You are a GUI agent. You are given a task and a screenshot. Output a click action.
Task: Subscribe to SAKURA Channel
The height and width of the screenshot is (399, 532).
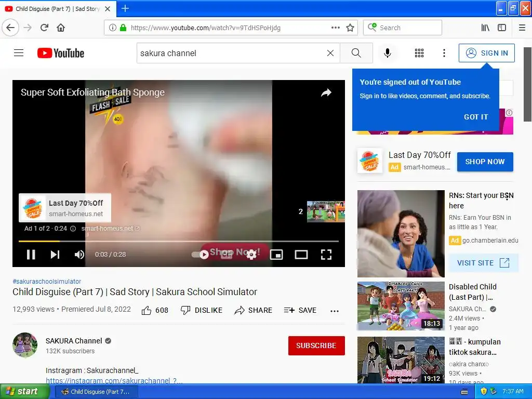point(316,345)
